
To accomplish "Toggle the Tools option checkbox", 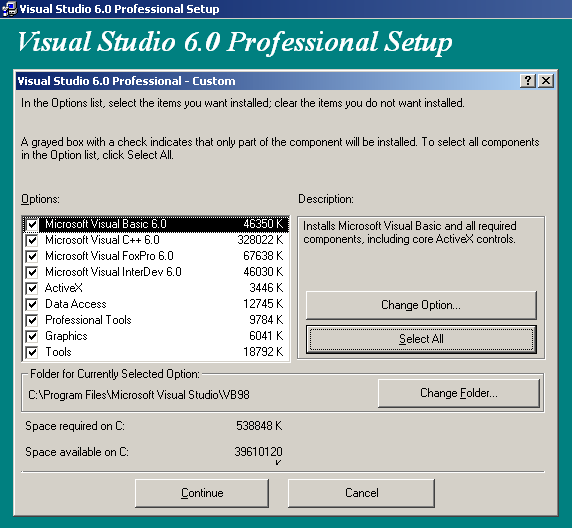I will [32, 352].
